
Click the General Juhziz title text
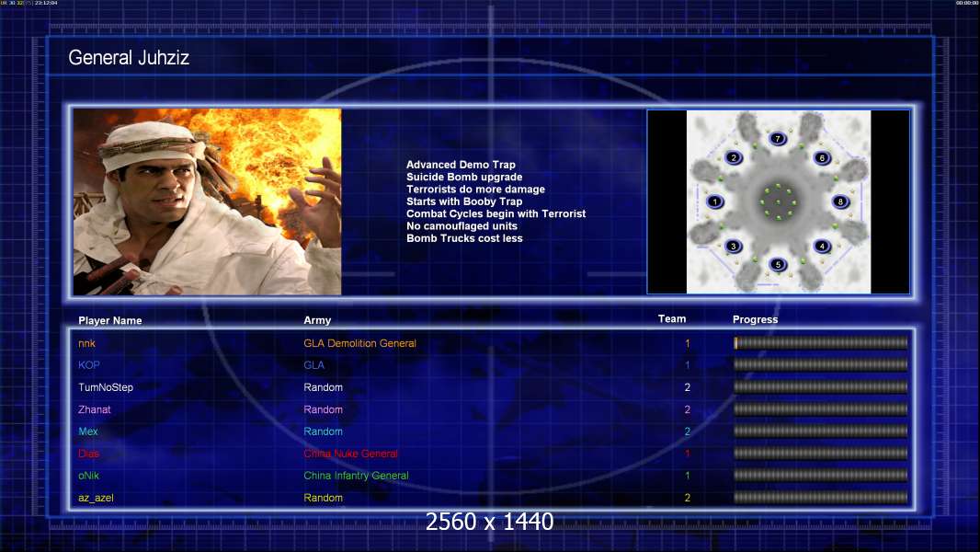coord(129,59)
